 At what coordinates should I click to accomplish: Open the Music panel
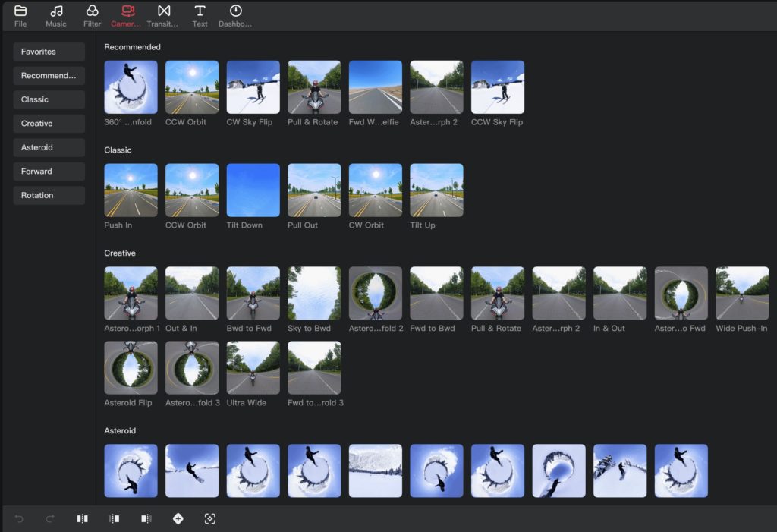56,16
